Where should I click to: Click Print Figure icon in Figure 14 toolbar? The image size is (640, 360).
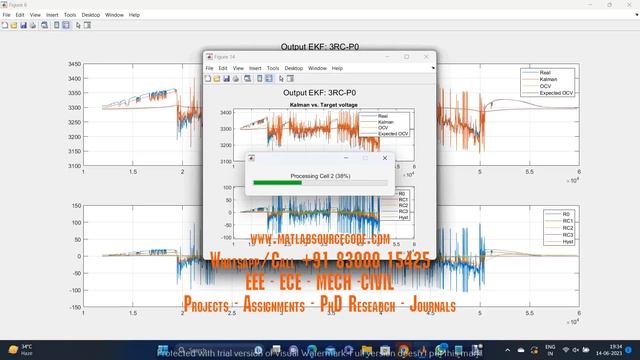click(236, 78)
